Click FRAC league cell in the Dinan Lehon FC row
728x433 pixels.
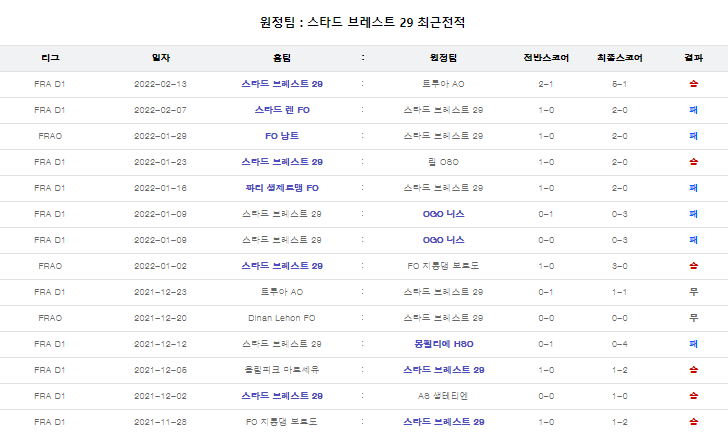pos(50,318)
